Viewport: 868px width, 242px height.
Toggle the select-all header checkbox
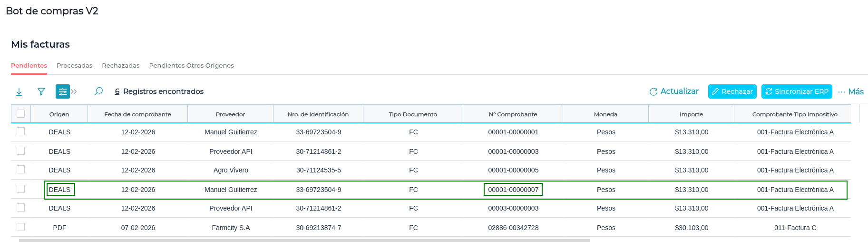[x=20, y=114]
